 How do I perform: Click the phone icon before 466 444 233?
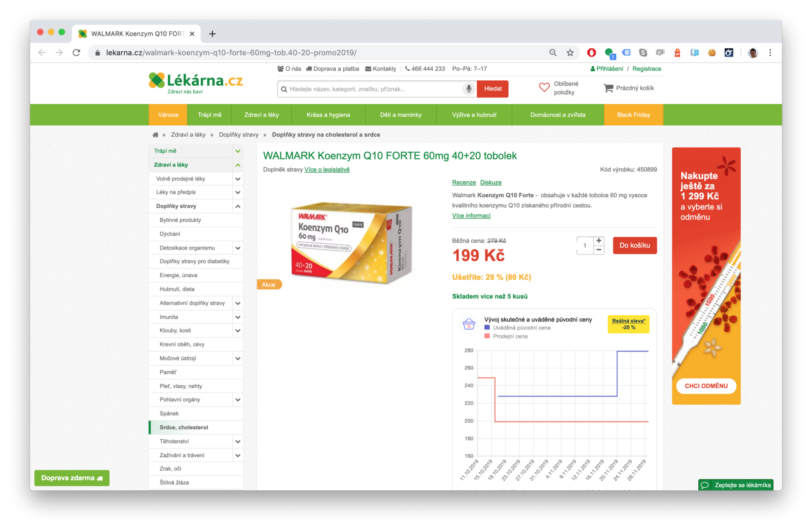tap(407, 69)
